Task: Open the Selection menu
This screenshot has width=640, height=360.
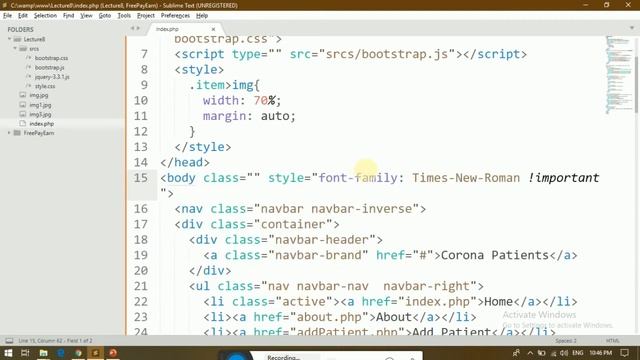Action: point(45,16)
